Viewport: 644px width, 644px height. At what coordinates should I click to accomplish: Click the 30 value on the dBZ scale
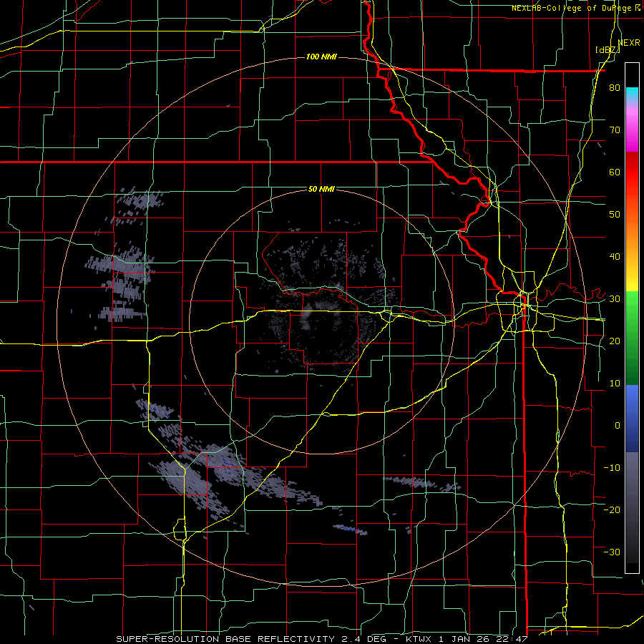coord(615,298)
